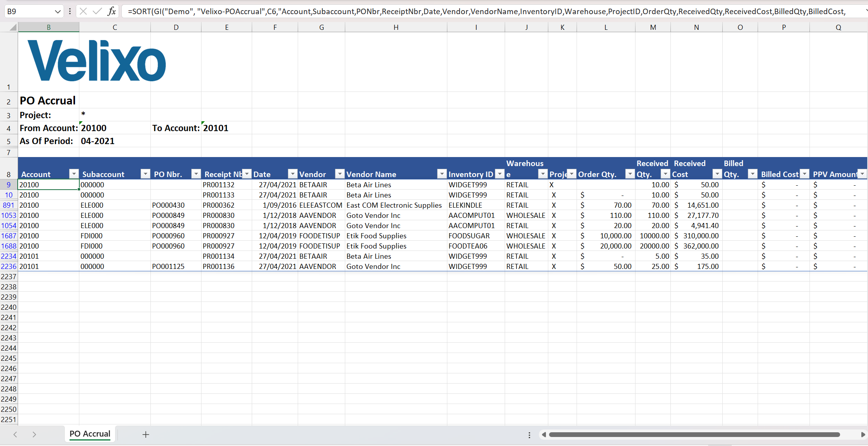Image resolution: width=868 pixels, height=446 pixels.
Task: Select column N header
Action: (x=696, y=27)
